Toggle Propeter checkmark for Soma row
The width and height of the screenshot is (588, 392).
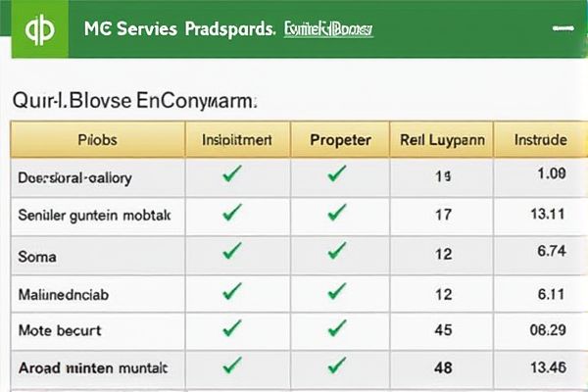tap(337, 251)
